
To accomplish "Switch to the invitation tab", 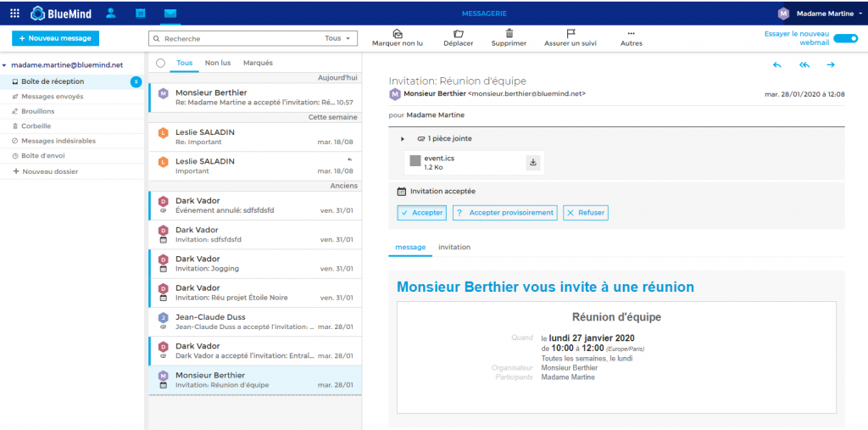I will [453, 247].
